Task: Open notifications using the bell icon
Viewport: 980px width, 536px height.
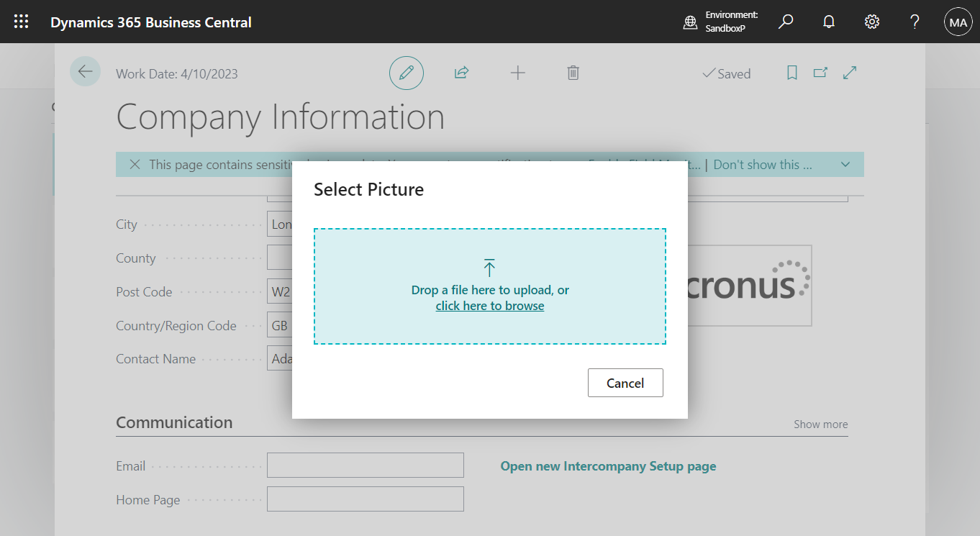Action: pyautogui.click(x=828, y=21)
